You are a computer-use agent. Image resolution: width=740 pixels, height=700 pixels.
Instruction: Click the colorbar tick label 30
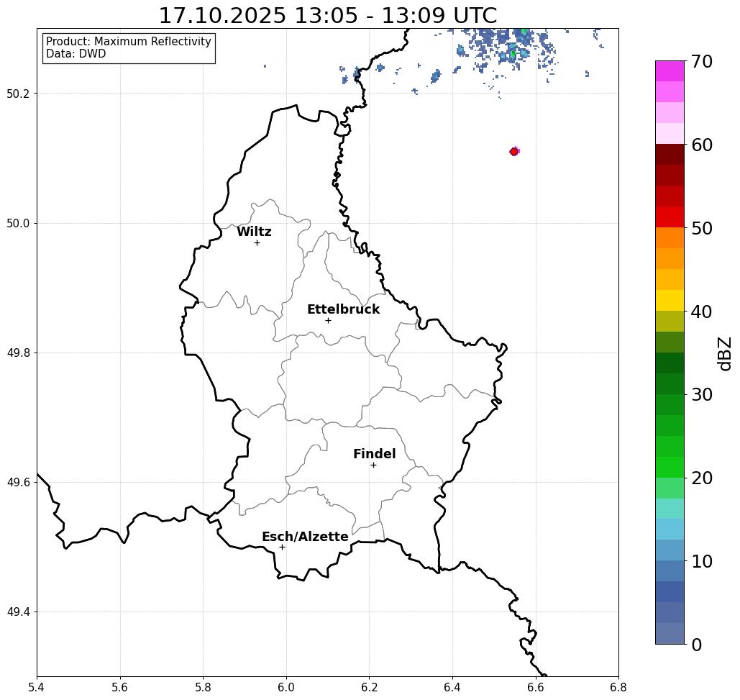pos(702,395)
